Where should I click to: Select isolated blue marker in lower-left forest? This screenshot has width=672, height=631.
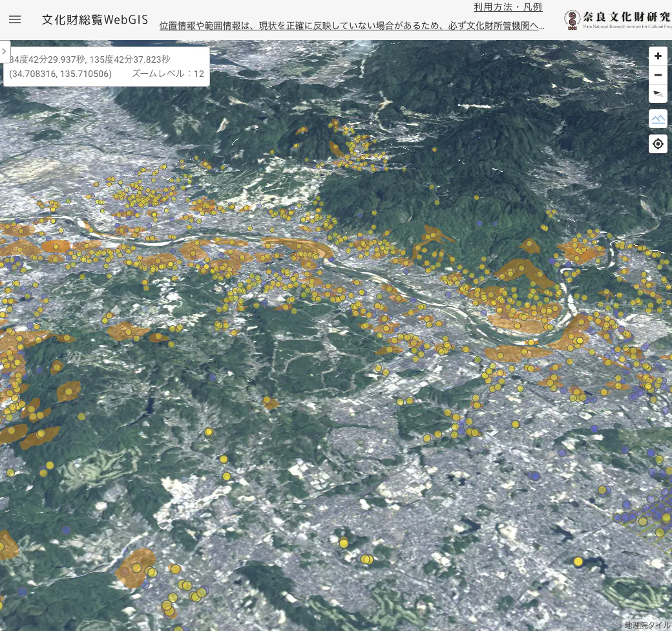(65, 530)
